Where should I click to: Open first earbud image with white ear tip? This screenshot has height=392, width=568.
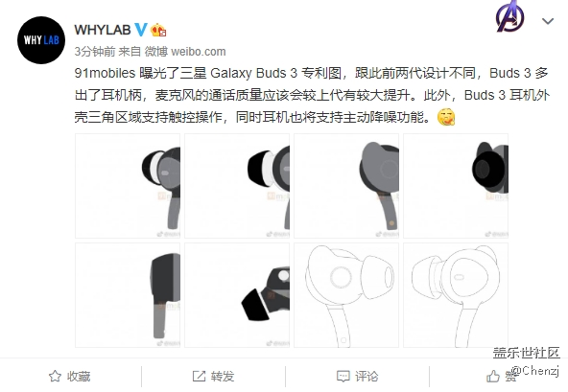click(x=128, y=186)
